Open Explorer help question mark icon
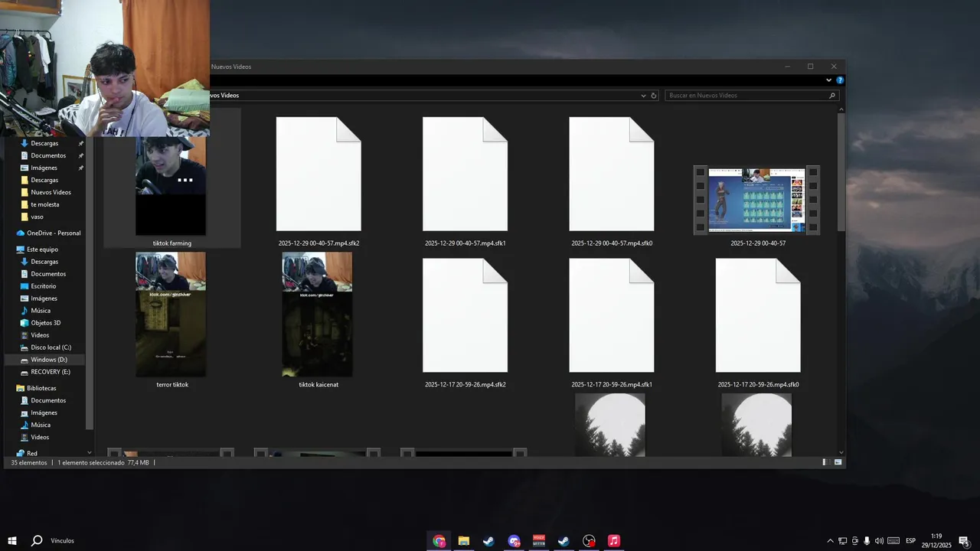The height and width of the screenshot is (551, 980). click(840, 80)
